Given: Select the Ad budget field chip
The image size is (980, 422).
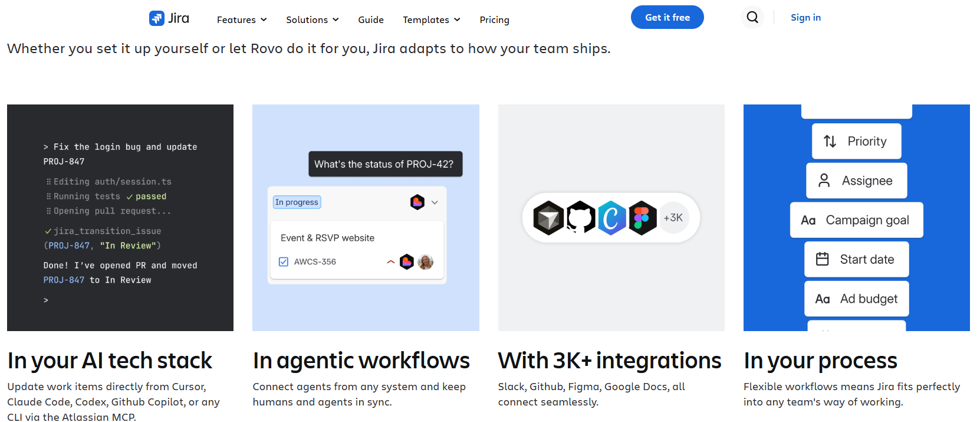Looking at the screenshot, I should click(857, 299).
